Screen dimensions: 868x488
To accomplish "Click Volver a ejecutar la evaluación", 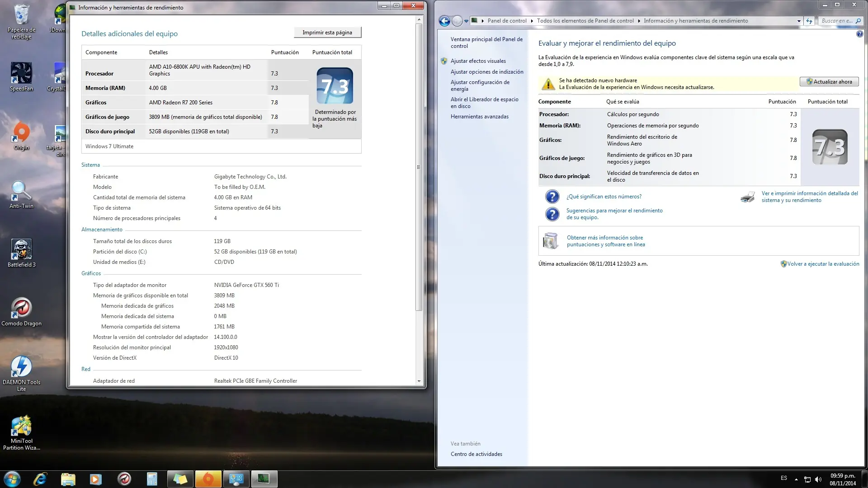I will click(823, 264).
